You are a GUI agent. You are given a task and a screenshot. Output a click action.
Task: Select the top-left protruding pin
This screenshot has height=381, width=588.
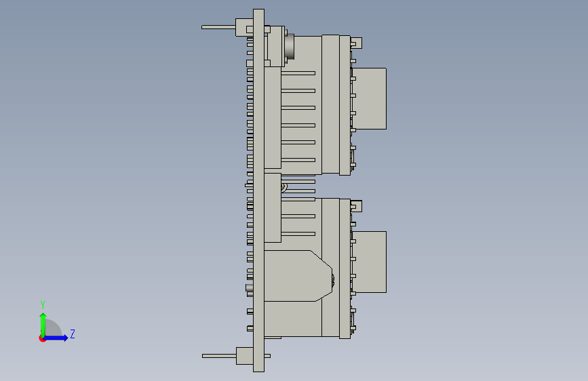[x=218, y=27]
